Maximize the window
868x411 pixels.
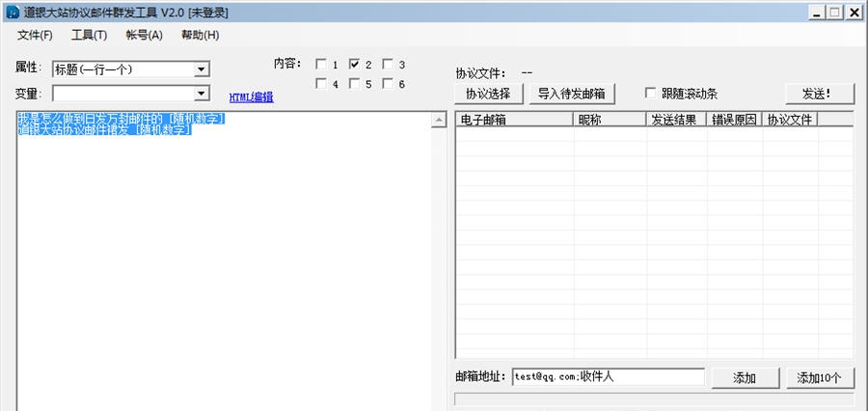(x=835, y=13)
